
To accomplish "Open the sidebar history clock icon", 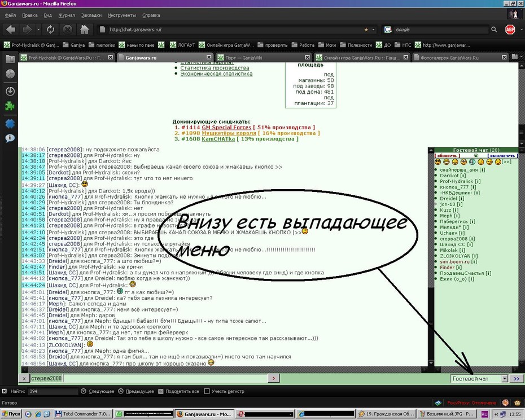I will click(10, 74).
